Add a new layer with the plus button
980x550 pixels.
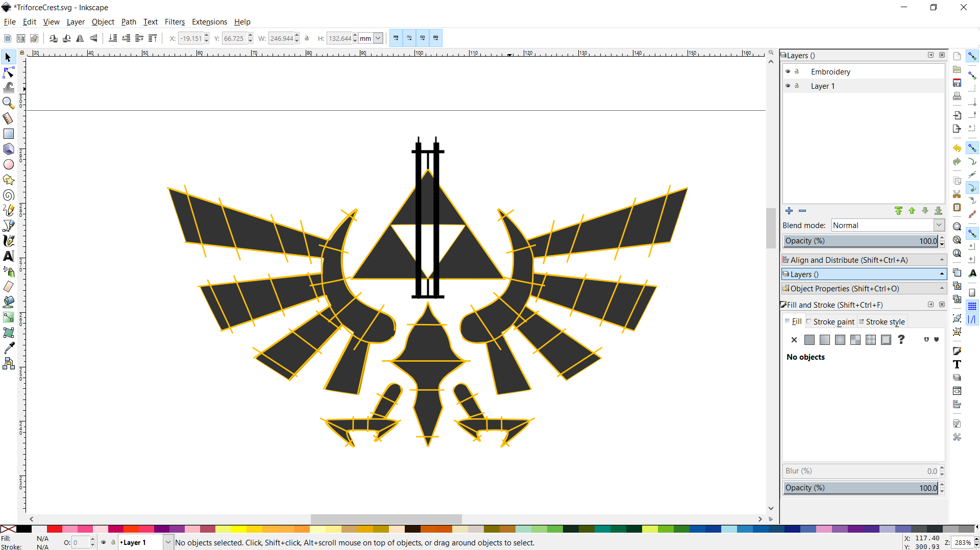[x=789, y=211]
